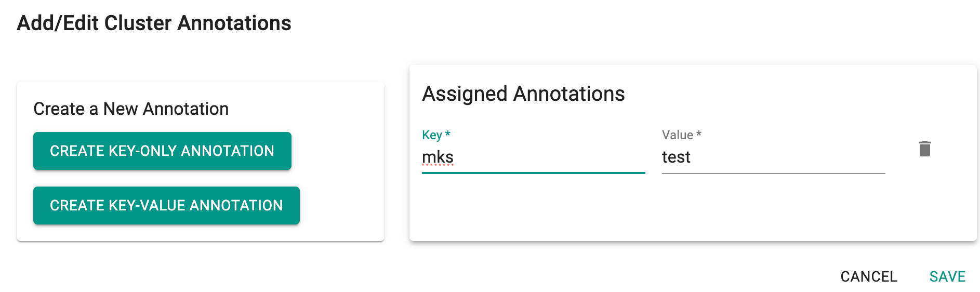Cancel the annotation dialog
The height and width of the screenshot is (292, 980).
869,276
